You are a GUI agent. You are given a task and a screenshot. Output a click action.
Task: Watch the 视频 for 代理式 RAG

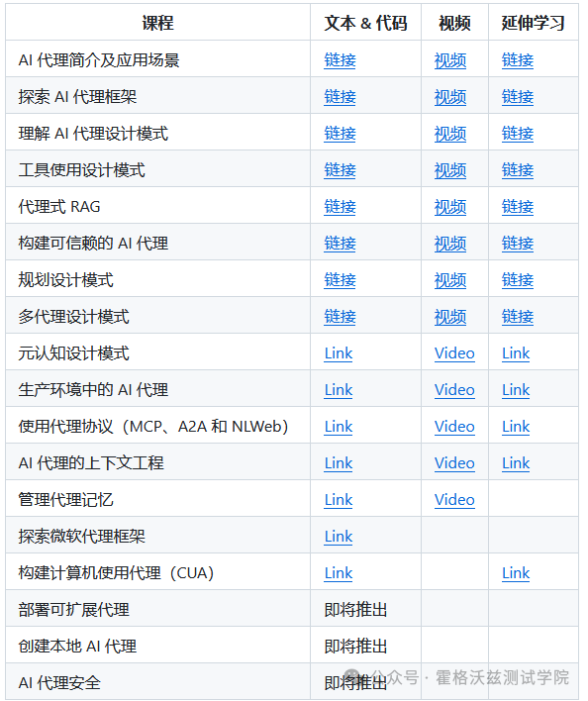(450, 207)
